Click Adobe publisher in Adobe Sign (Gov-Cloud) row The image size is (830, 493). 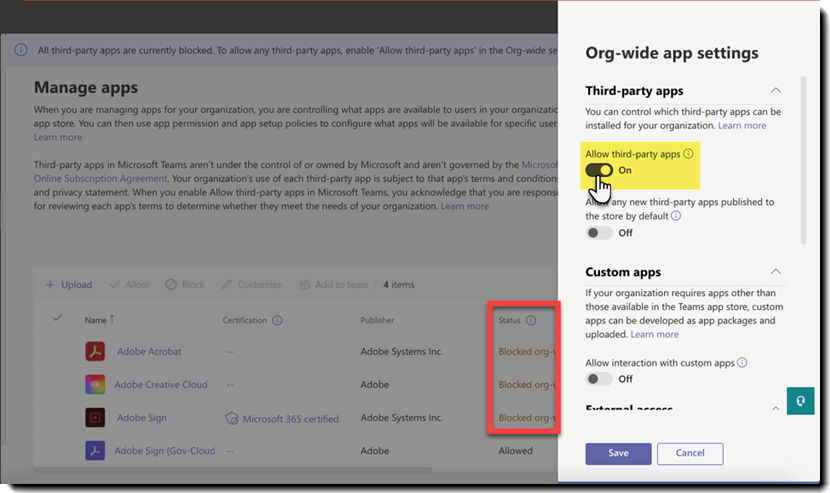pyautogui.click(x=374, y=451)
